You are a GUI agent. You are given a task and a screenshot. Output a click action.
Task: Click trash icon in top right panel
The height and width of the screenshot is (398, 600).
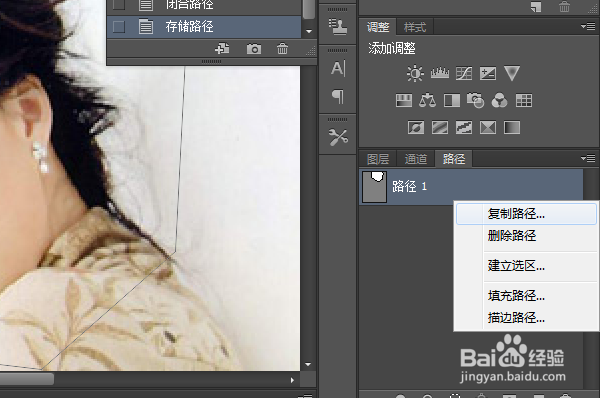(x=564, y=7)
